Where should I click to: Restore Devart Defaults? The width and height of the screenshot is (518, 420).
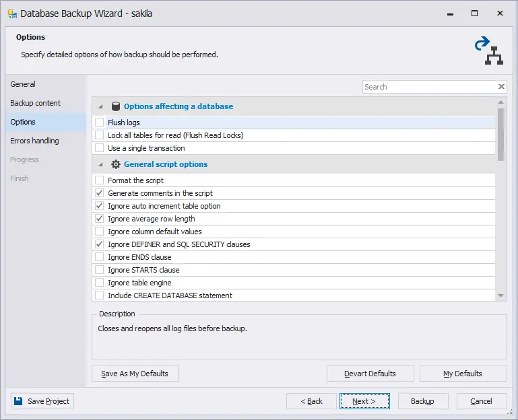coord(370,374)
